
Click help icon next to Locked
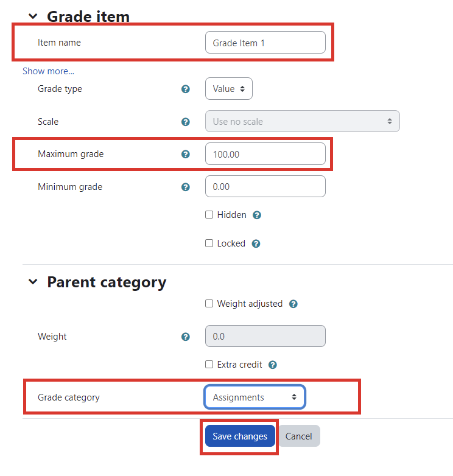pyautogui.click(x=256, y=243)
